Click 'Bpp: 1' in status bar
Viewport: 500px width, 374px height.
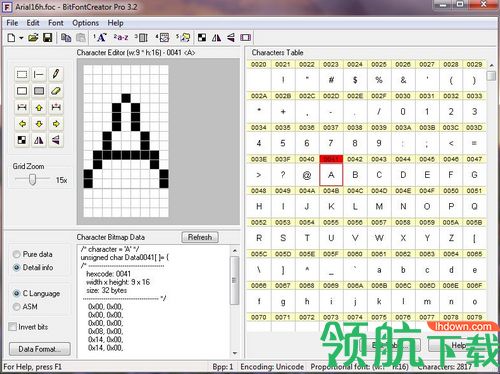point(223,367)
